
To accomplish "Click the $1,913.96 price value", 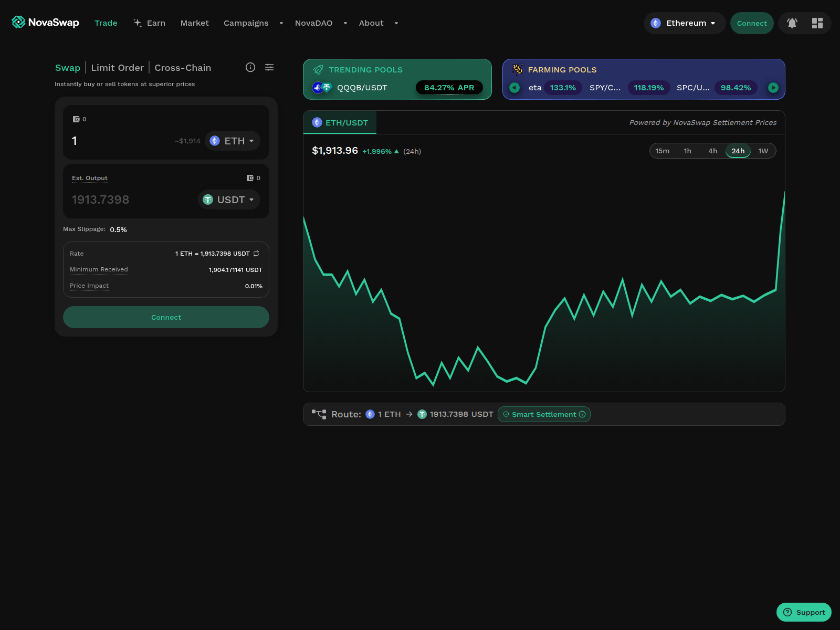I will pyautogui.click(x=335, y=151).
